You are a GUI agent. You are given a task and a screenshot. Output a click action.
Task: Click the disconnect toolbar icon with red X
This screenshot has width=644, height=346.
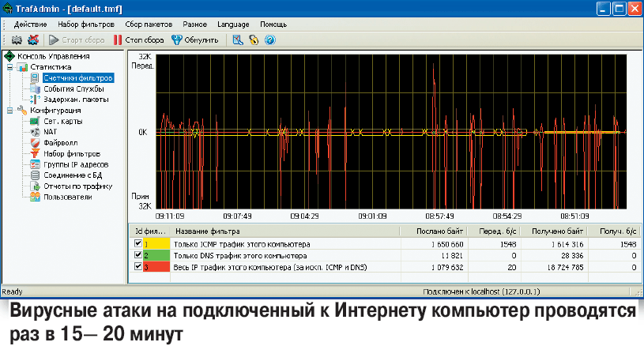(32, 39)
